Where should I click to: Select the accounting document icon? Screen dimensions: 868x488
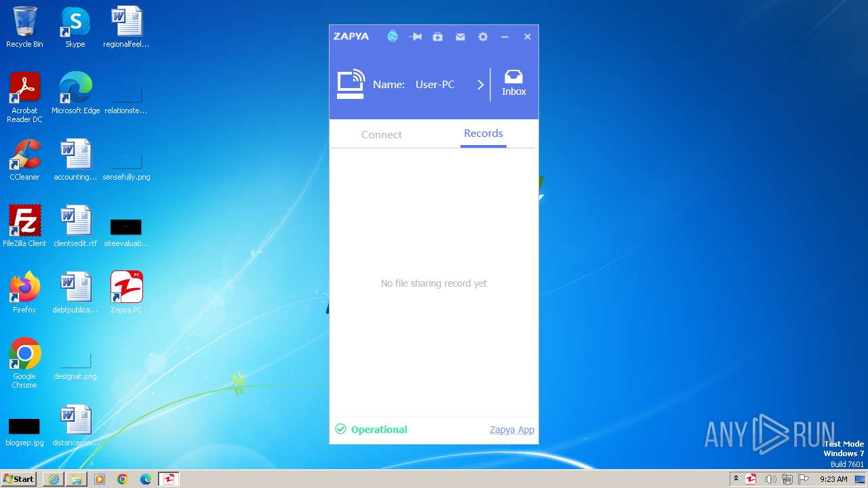[75, 160]
